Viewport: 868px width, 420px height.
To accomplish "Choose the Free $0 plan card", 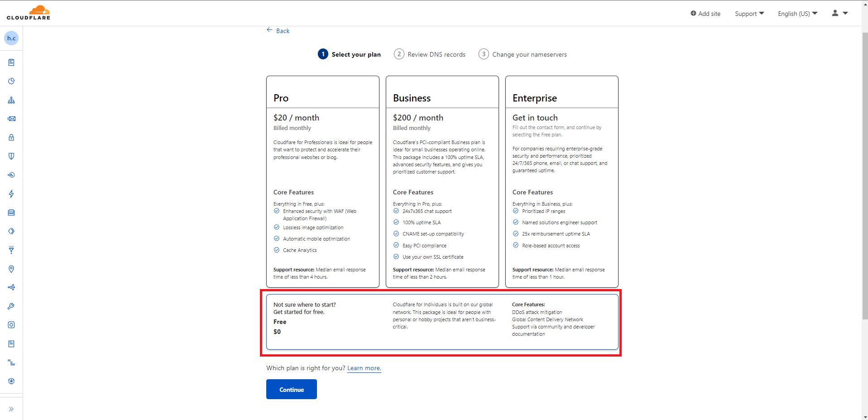I will (x=442, y=322).
